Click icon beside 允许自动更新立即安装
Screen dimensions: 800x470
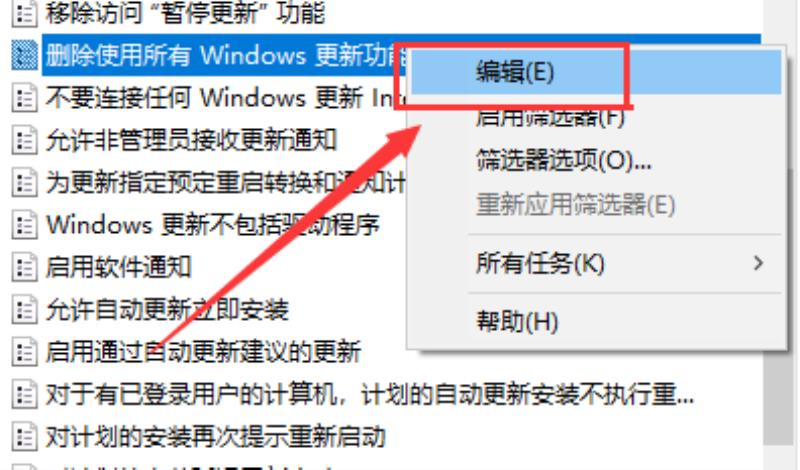(x=24, y=309)
